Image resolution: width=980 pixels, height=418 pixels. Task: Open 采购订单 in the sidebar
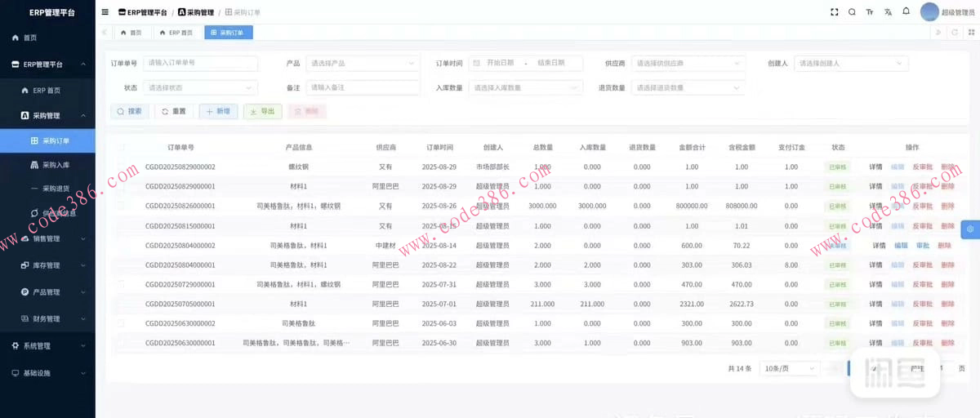[x=47, y=140]
